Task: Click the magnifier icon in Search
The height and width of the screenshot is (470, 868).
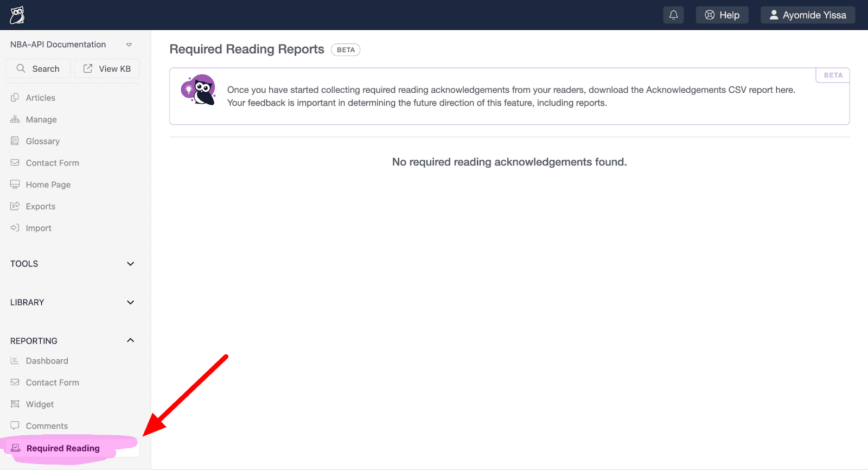Action: click(21, 68)
